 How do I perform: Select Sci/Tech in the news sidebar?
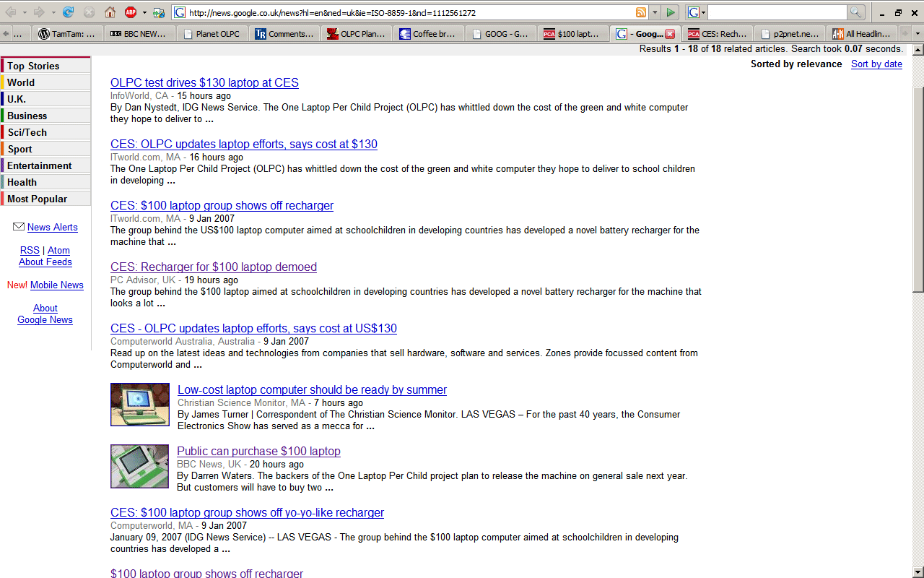point(27,132)
